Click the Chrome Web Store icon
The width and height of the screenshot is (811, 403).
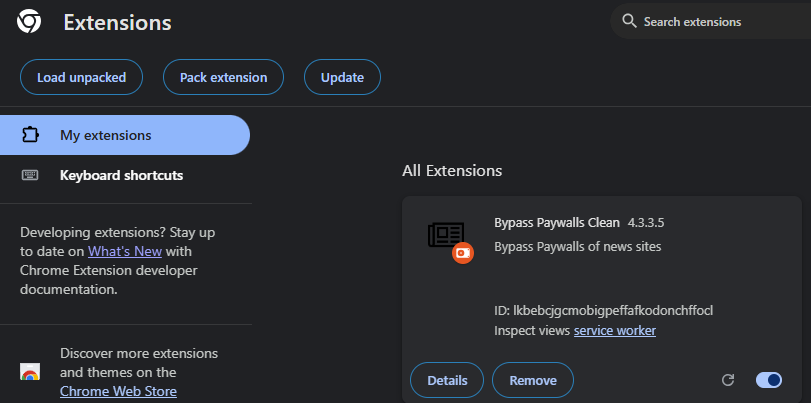pos(30,372)
